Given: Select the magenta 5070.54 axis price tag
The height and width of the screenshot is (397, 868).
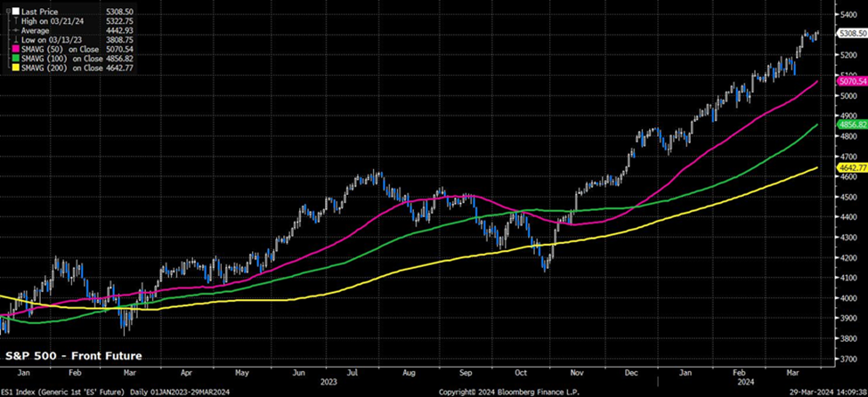Looking at the screenshot, I should click(852, 82).
